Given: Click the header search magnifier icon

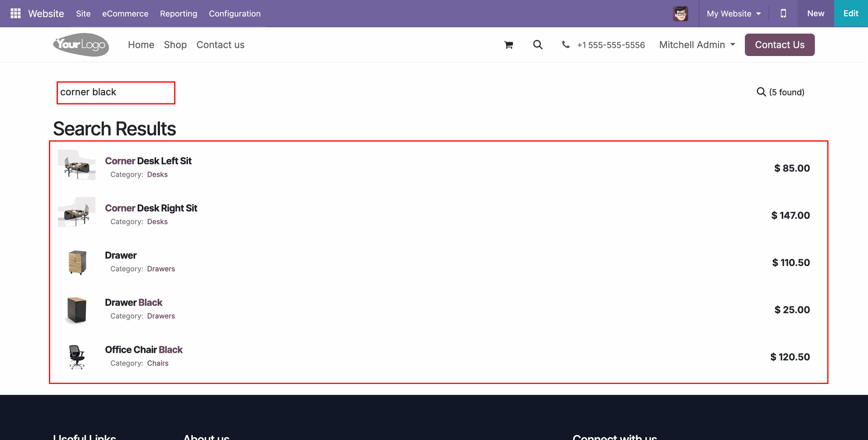Looking at the screenshot, I should coord(538,45).
